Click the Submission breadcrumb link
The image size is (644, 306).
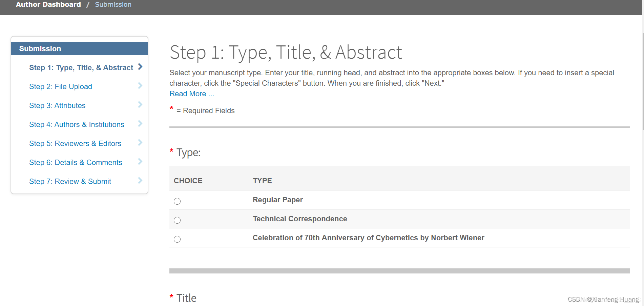[x=113, y=4]
